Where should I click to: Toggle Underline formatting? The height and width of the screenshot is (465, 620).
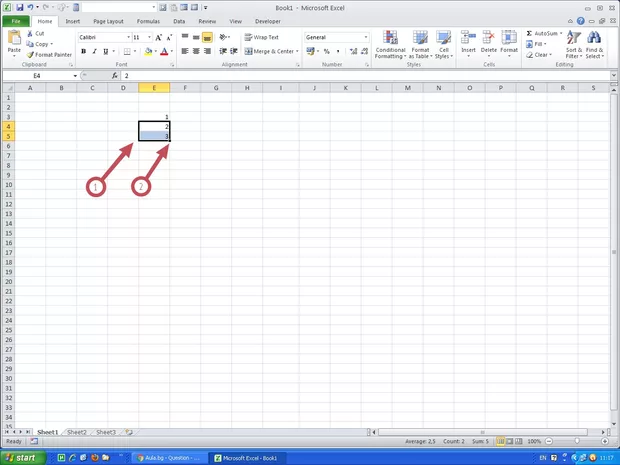106,51
